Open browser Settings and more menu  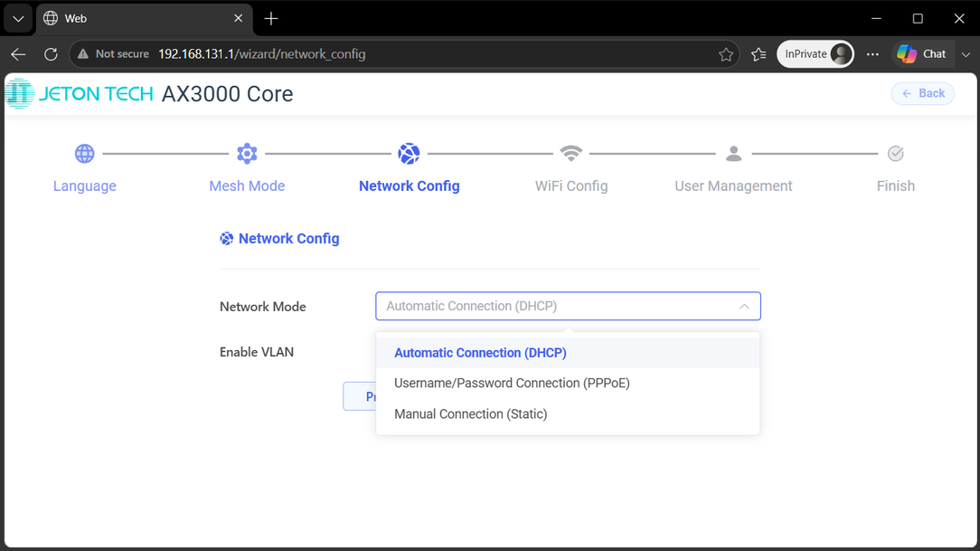(x=872, y=54)
